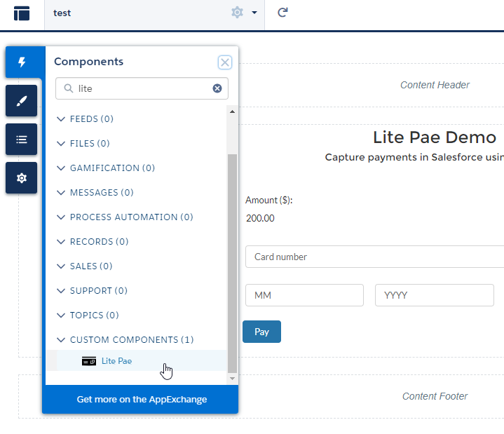Click the Components panel title

click(x=89, y=62)
